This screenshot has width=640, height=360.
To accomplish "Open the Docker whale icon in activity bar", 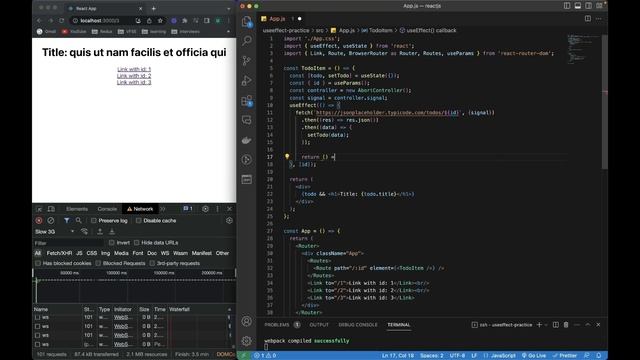I will [247, 140].
